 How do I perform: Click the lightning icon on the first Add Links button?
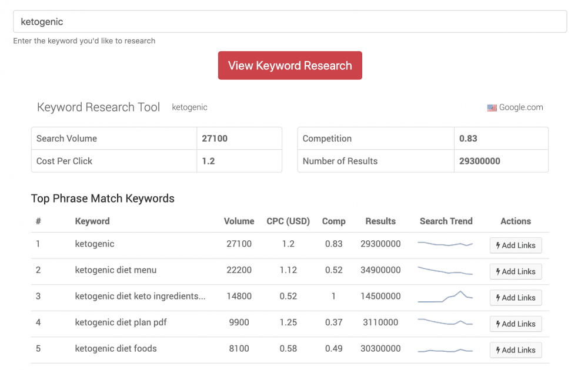(x=499, y=245)
